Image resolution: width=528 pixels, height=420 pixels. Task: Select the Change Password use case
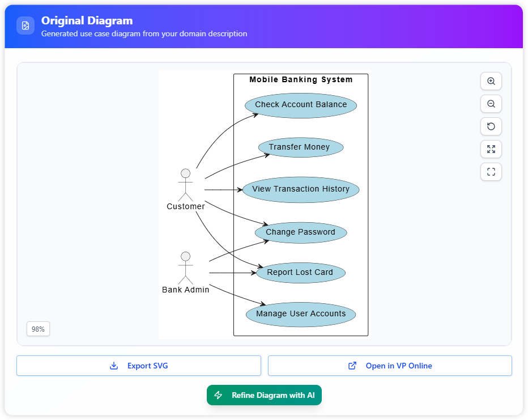click(x=301, y=232)
